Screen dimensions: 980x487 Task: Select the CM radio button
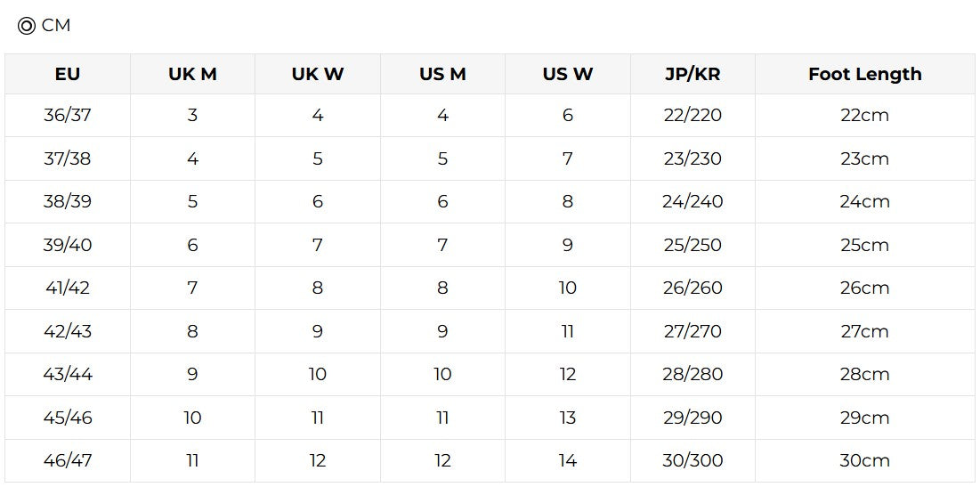pos(26,26)
